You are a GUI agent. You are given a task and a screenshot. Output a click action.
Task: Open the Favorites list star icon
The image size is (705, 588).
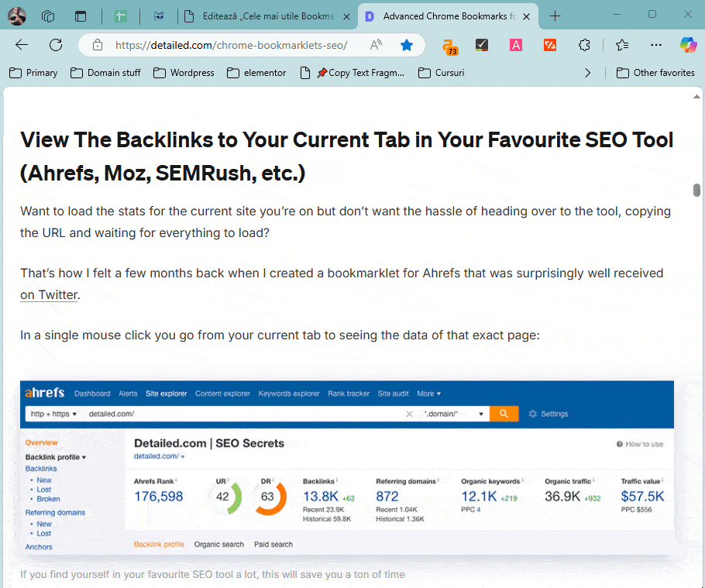click(x=621, y=45)
